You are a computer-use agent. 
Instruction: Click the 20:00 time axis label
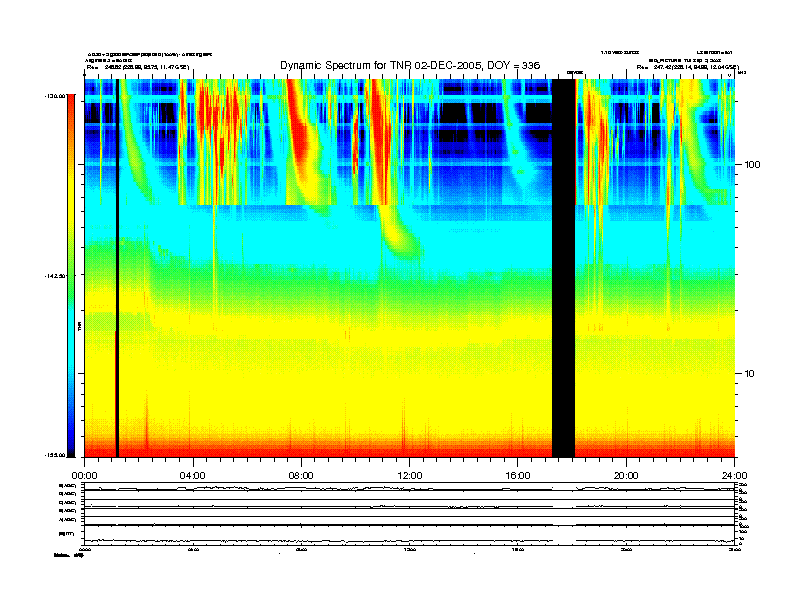626,476
